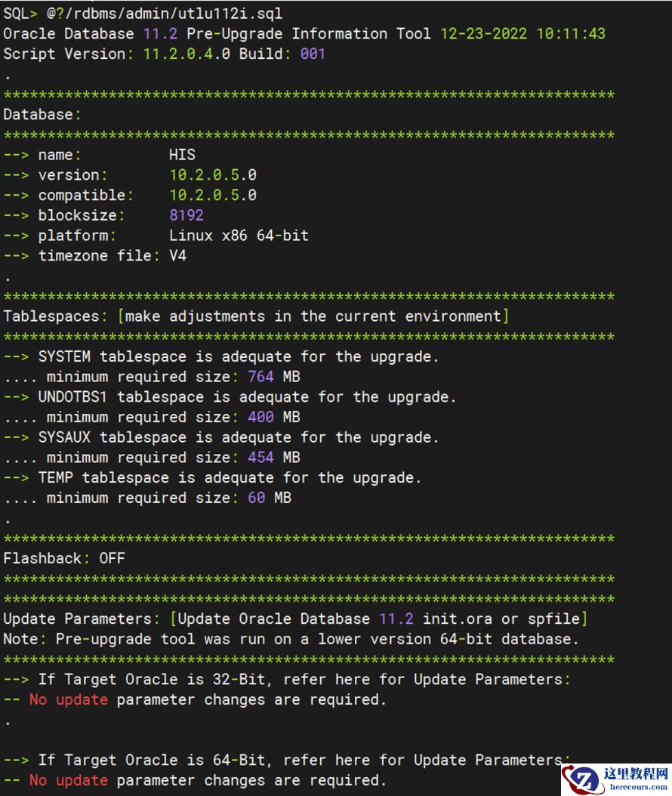
Task: Click the Tablespaces section heading
Action: (x=256, y=316)
